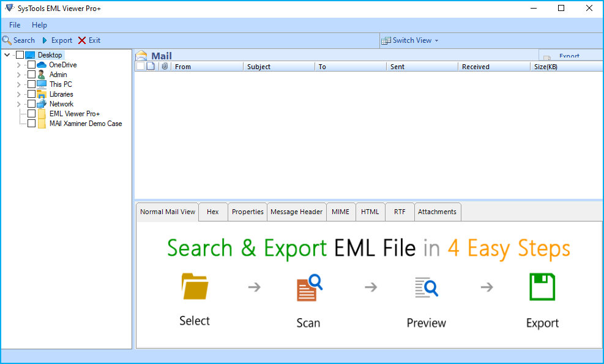Expand the OneDrive tree node

[18, 65]
